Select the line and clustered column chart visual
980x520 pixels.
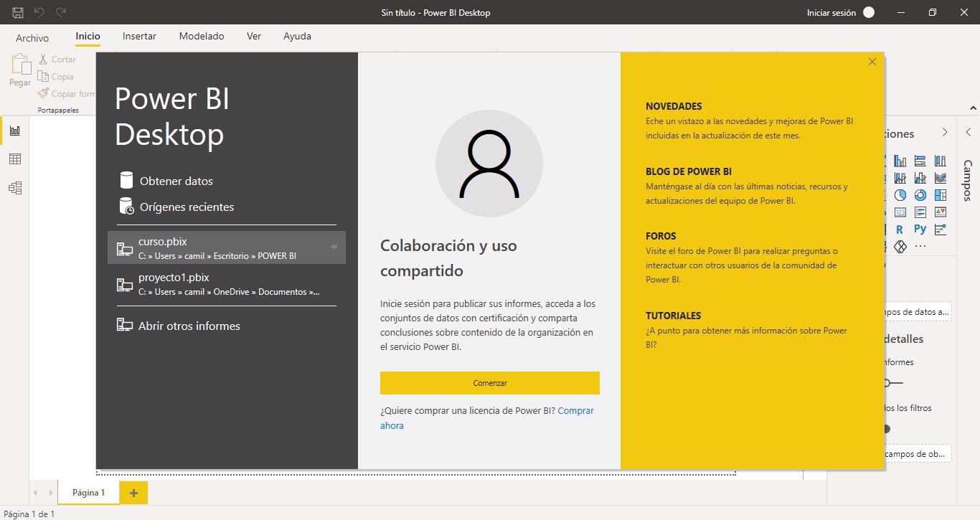(x=920, y=178)
